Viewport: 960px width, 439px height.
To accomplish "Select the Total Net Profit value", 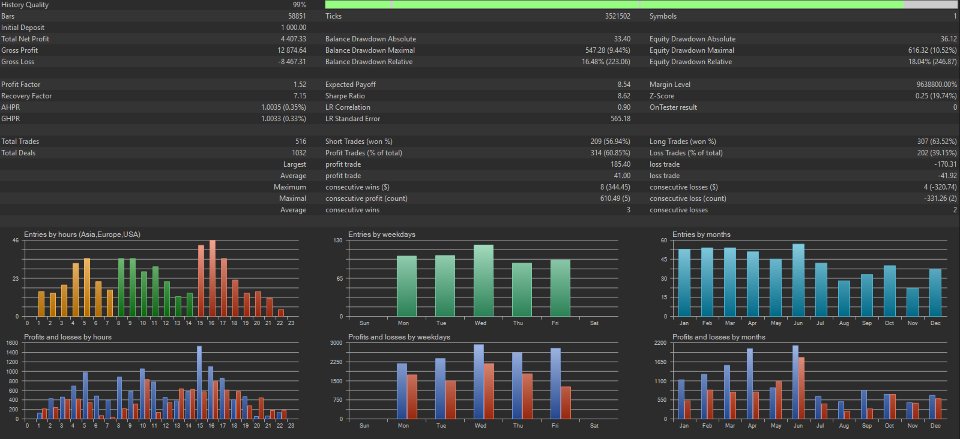I will click(x=293, y=39).
